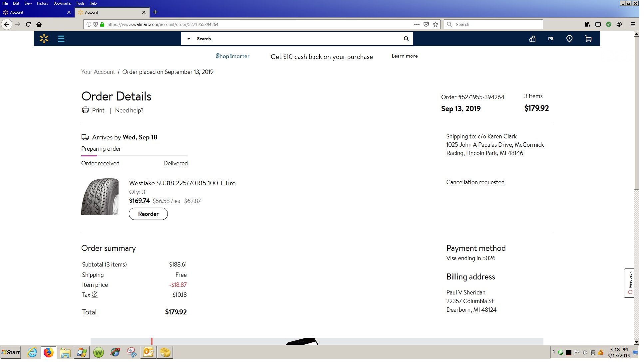Viewport: 644px width, 364px height.
Task: Reload the page with the refresh icon
Action: click(x=28, y=24)
